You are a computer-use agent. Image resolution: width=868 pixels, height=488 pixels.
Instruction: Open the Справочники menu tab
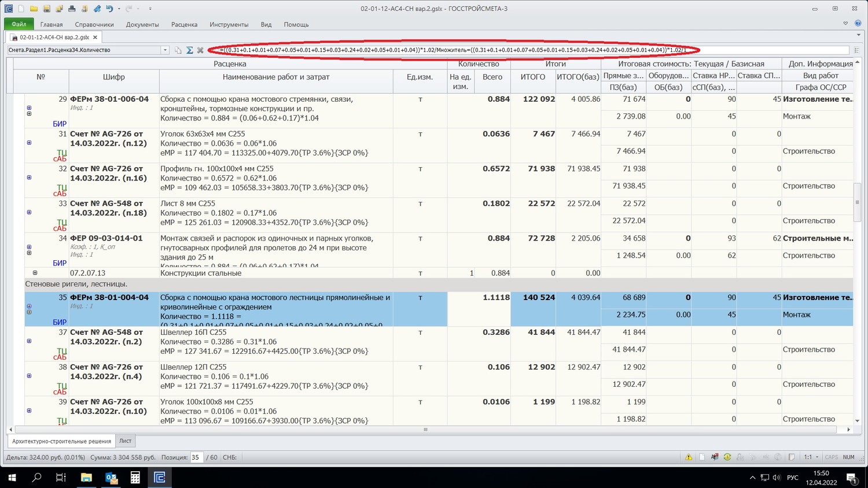tap(94, 24)
